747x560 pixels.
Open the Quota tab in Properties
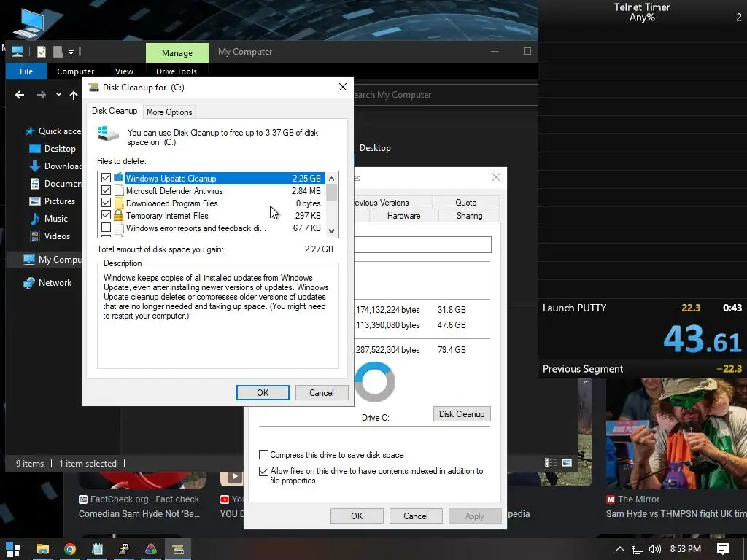465,203
